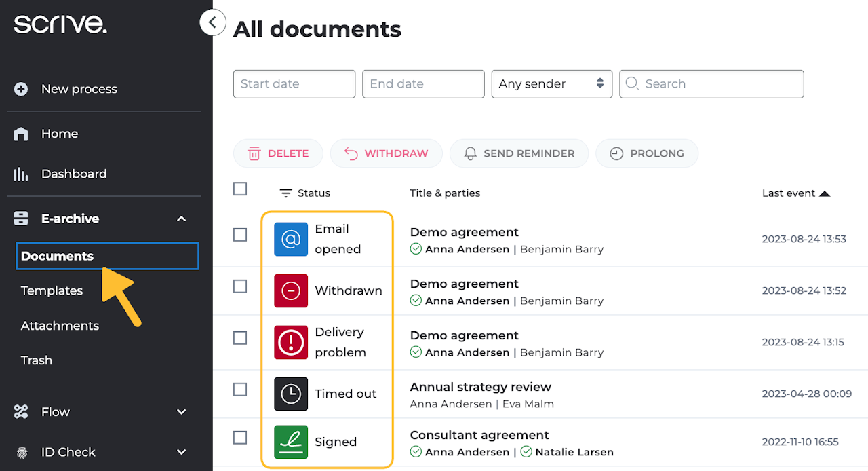The height and width of the screenshot is (471, 868).
Task: Tick the select-all documents checkbox
Action: 240,189
